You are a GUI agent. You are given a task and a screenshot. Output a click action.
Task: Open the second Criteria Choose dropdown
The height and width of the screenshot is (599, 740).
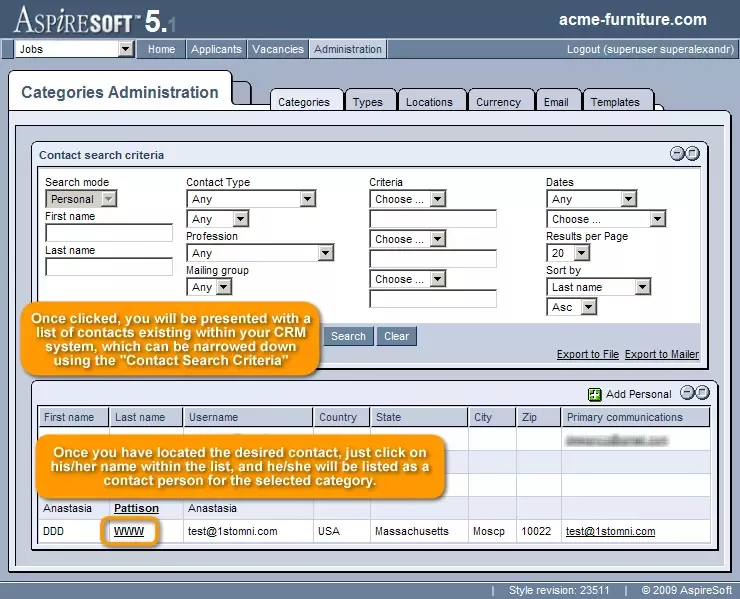[x=407, y=239]
